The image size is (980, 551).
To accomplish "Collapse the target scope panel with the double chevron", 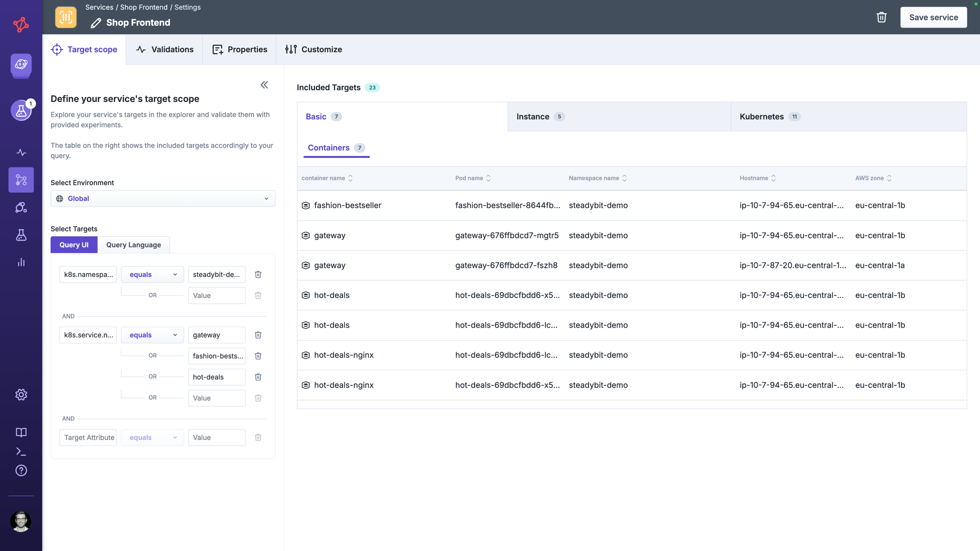I will click(264, 85).
